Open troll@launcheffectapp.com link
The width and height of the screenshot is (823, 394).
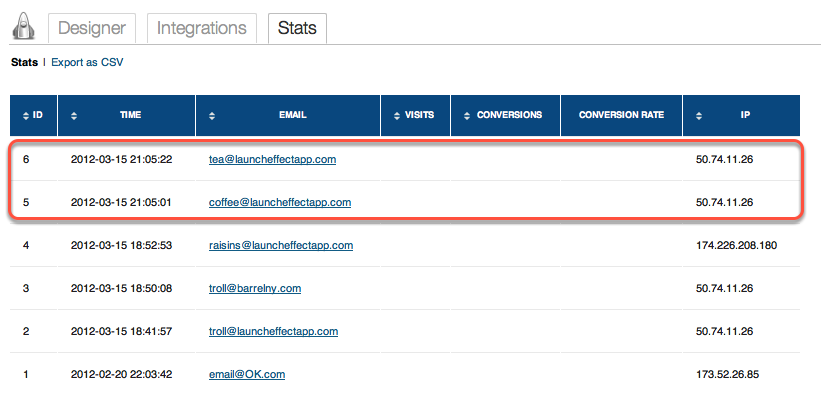click(x=273, y=331)
